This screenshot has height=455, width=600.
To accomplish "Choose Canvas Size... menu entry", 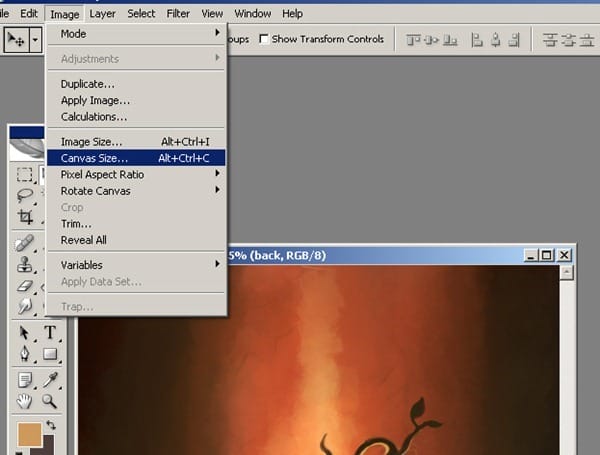I will click(x=136, y=158).
